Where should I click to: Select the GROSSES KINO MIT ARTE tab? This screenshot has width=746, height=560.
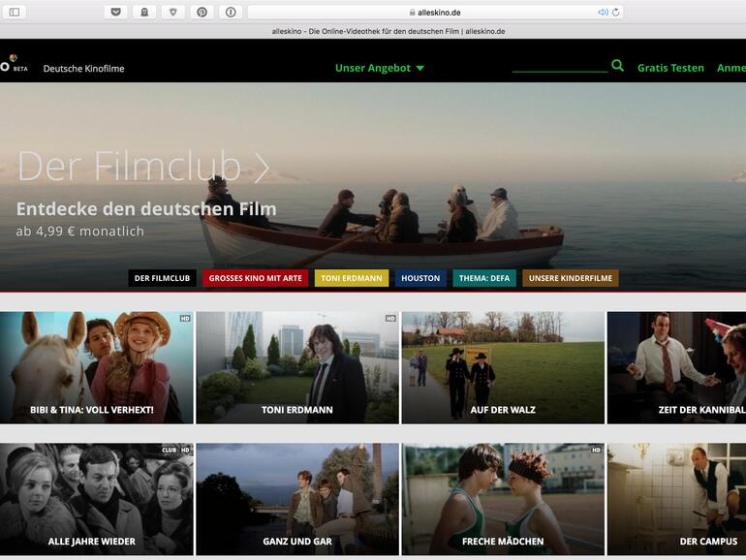(x=256, y=278)
